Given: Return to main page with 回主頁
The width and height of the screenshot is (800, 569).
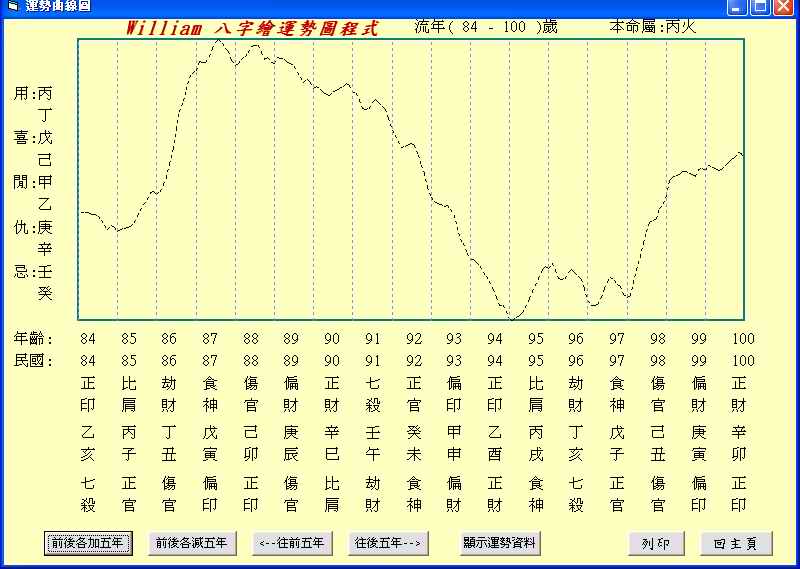Looking at the screenshot, I should 736,544.
